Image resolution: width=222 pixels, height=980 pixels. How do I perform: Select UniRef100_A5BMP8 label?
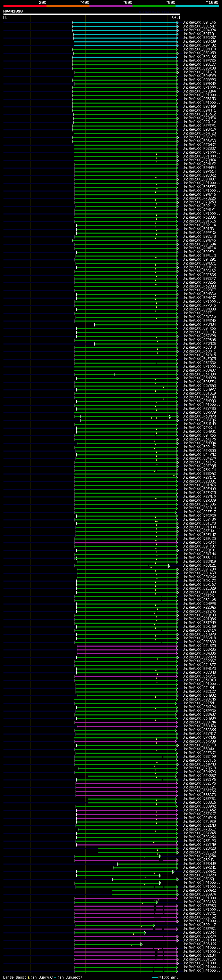[199, 416]
